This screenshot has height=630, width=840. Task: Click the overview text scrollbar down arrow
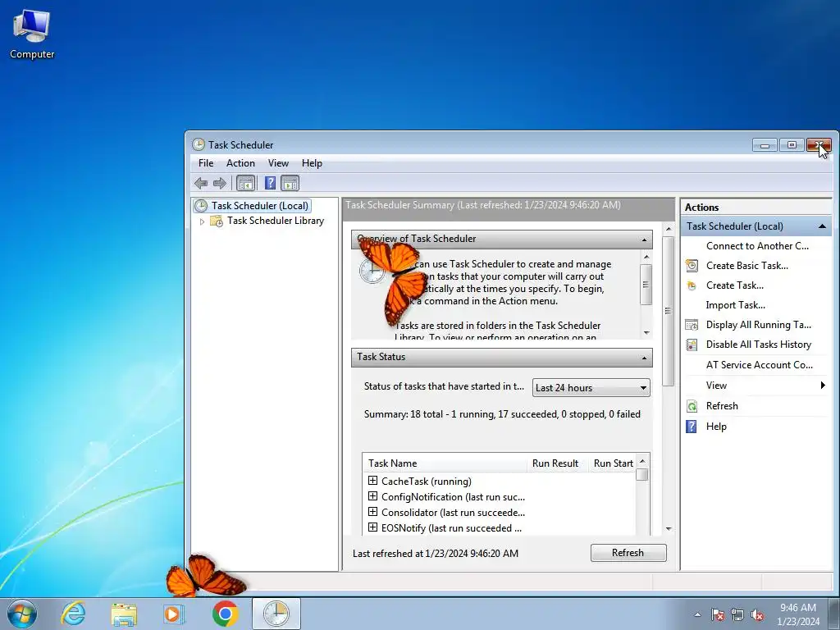point(646,333)
